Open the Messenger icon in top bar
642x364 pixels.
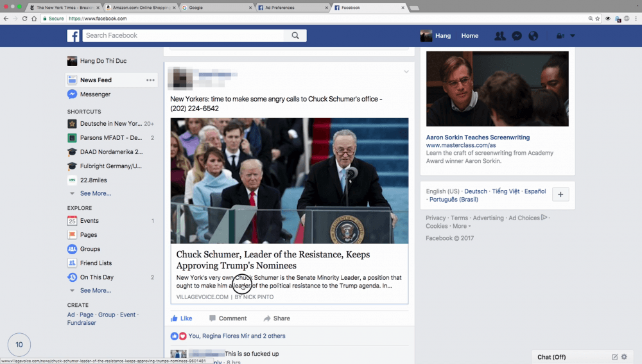(x=516, y=36)
